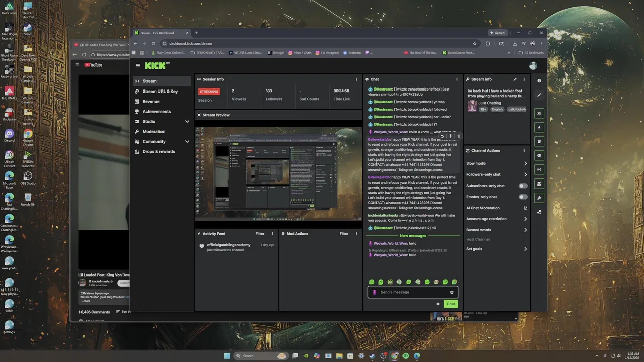Open Moderation in the Kick sidebar
Image resolution: width=644 pixels, height=362 pixels.
point(162,132)
